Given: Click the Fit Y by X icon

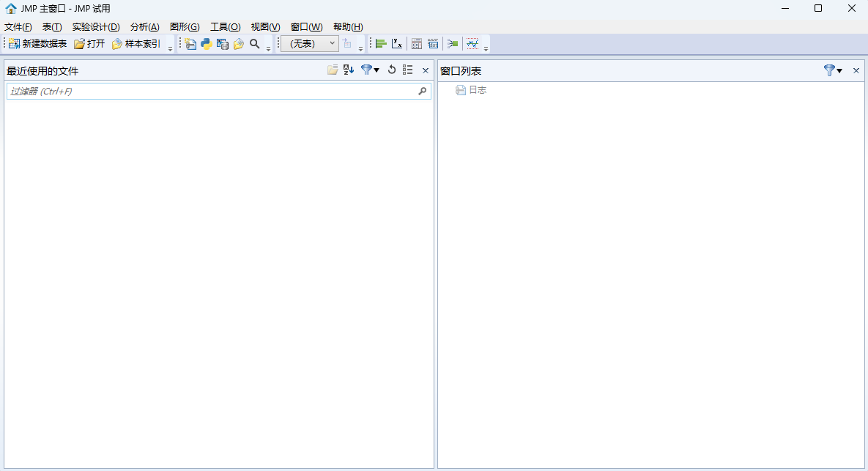Looking at the screenshot, I should point(397,44).
